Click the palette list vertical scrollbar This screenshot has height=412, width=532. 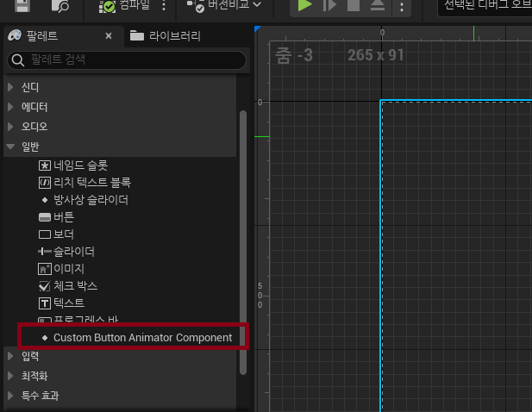pos(243,242)
